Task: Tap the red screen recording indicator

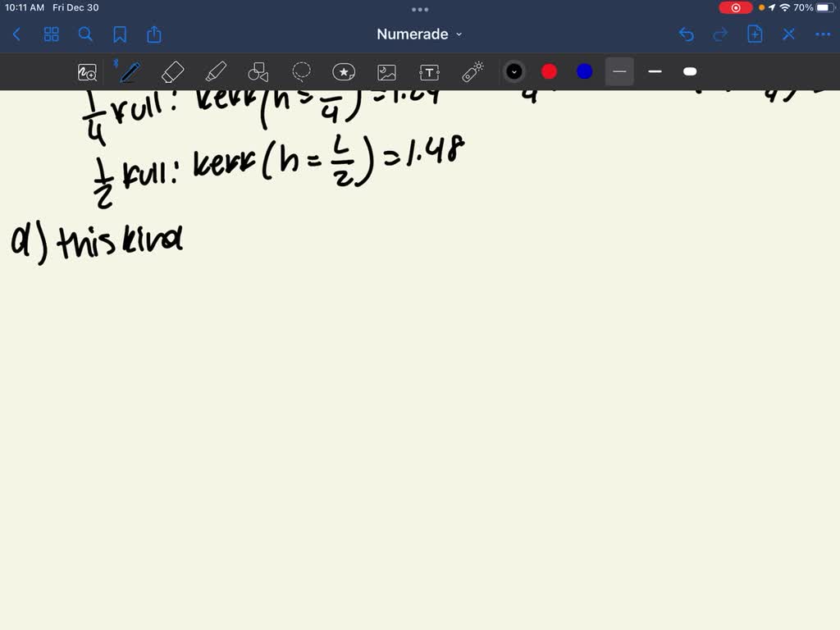Action: coord(736,7)
